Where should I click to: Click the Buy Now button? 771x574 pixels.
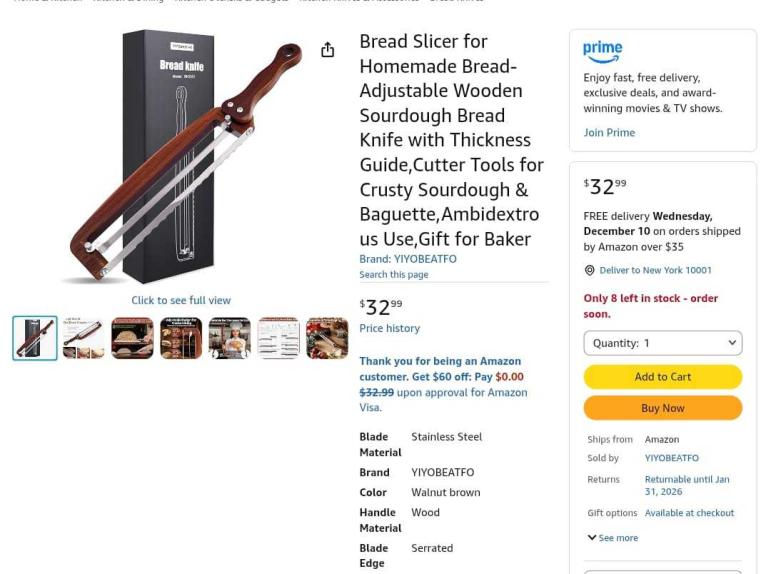[662, 408]
